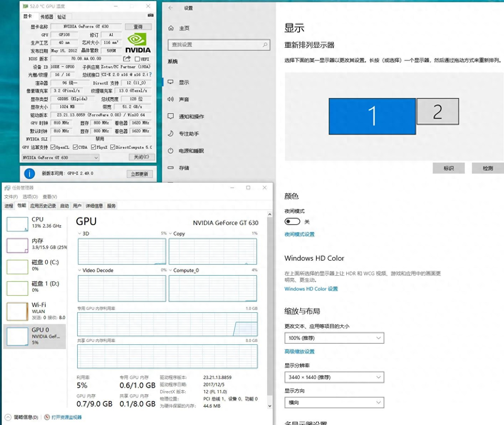Image resolution: width=504 pixels, height=425 pixels.
Task: Toggle the CUDA checkbox in GPU-Z
Action: pos(76,147)
